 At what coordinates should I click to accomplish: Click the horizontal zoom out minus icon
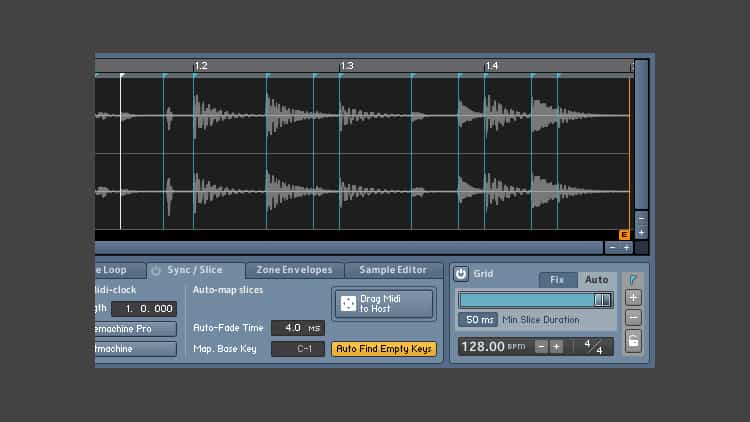click(612, 247)
